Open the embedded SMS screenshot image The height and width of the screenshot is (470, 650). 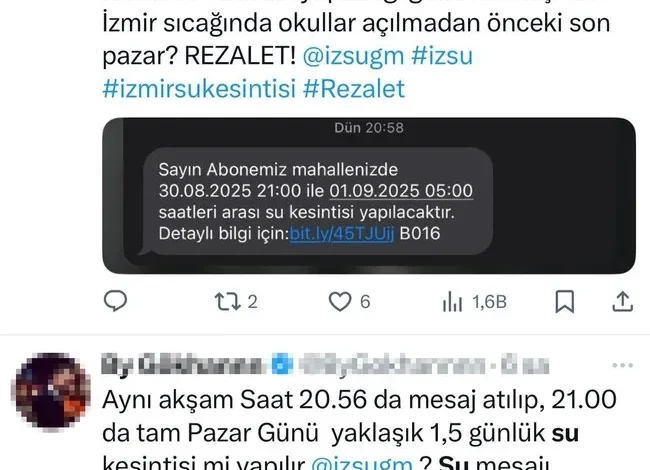click(x=369, y=196)
